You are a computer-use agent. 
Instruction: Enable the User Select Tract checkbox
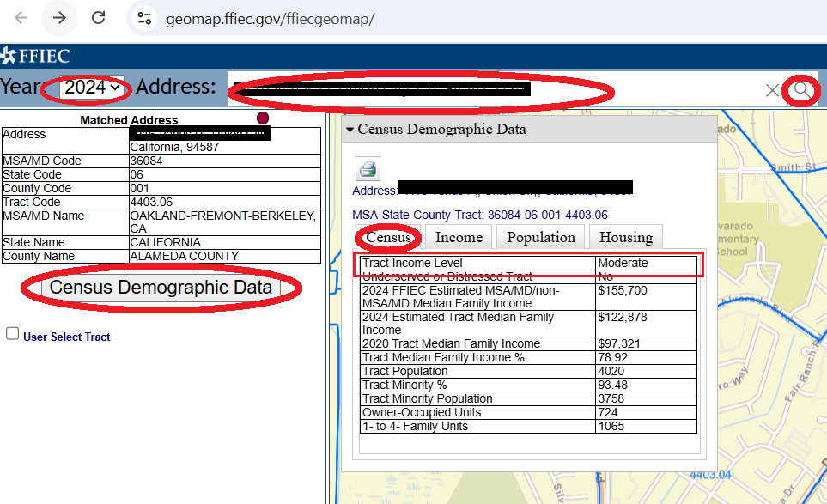[x=12, y=334]
